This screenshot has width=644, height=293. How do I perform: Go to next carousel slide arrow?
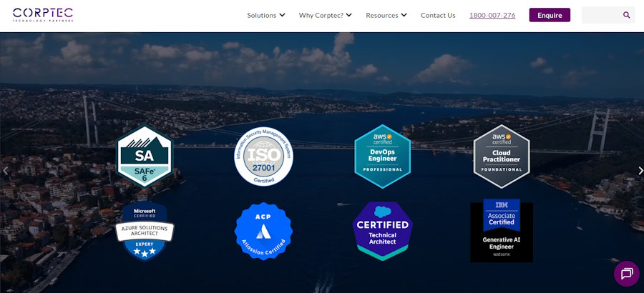[x=640, y=170]
